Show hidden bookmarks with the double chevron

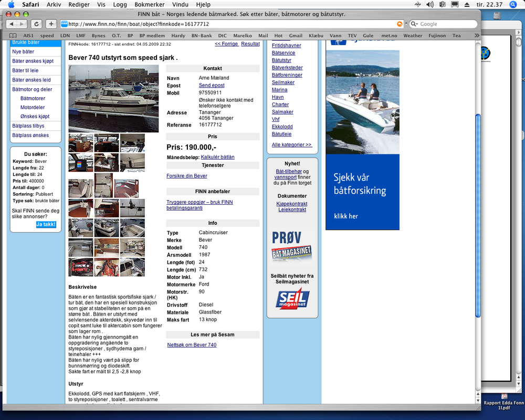point(477,36)
